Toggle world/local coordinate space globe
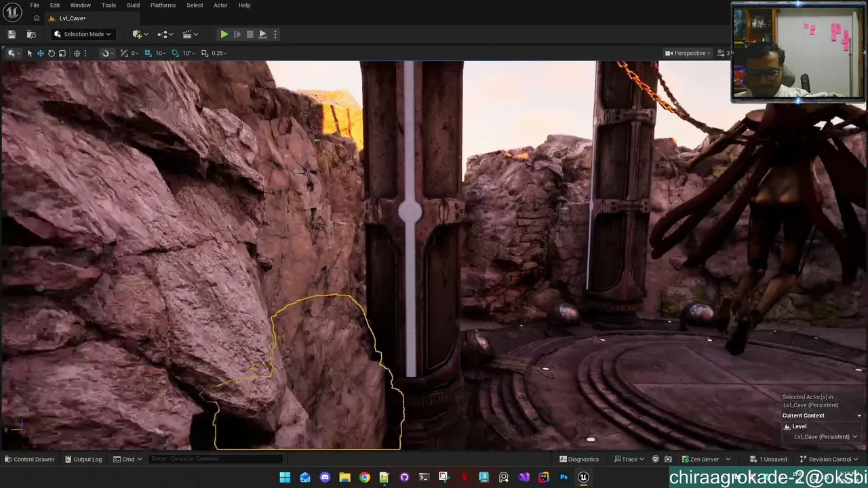The image size is (868, 488). point(77,53)
